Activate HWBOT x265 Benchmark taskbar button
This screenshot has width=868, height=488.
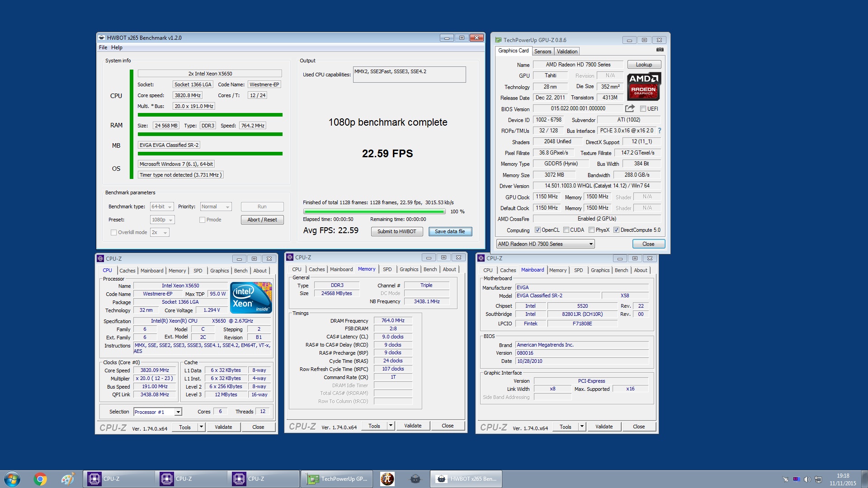point(466,479)
